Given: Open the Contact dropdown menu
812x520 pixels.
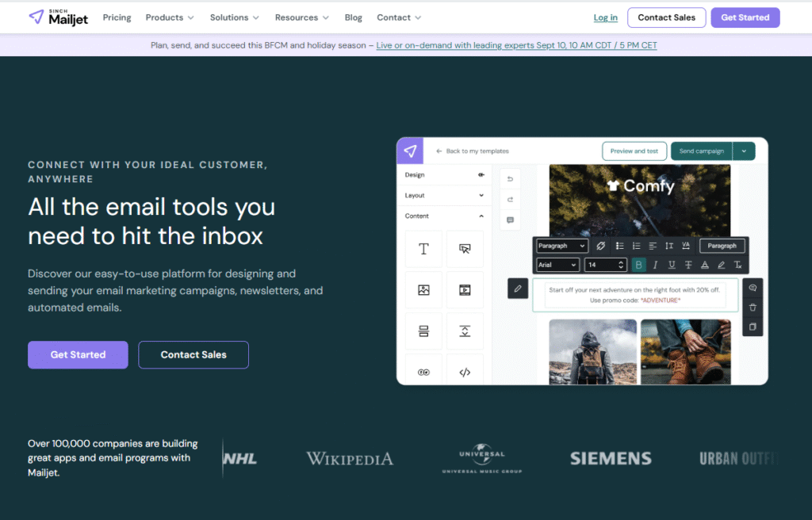Looking at the screenshot, I should pyautogui.click(x=399, y=17).
